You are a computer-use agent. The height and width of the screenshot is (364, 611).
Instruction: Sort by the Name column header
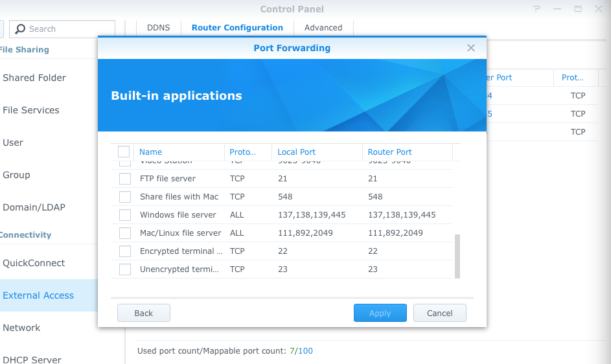pos(151,152)
